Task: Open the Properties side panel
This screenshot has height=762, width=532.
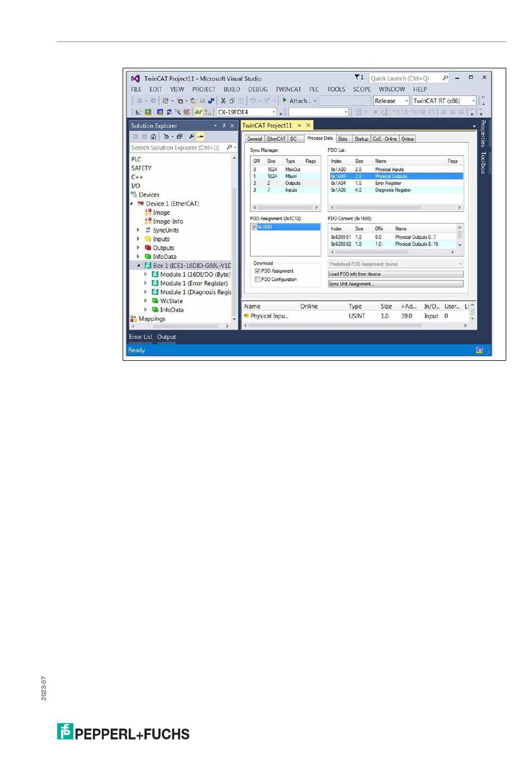Action: (483, 133)
